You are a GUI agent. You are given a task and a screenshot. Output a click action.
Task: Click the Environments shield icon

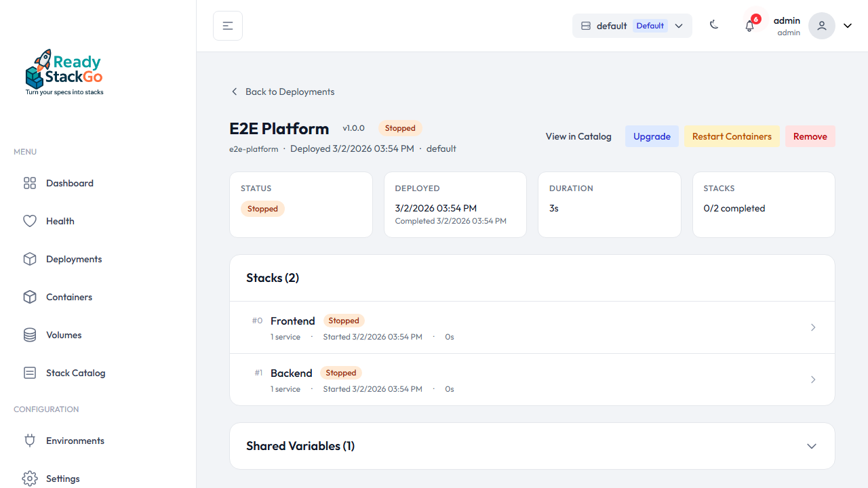point(30,441)
